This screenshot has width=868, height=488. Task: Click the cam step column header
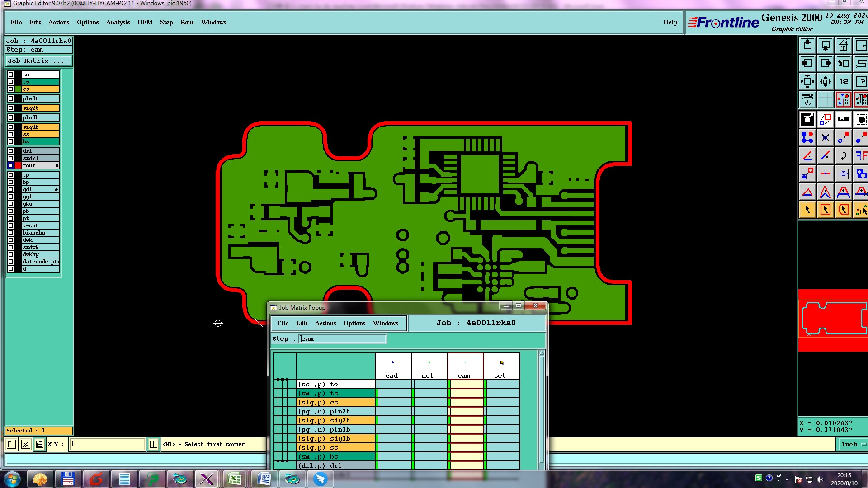(x=465, y=367)
